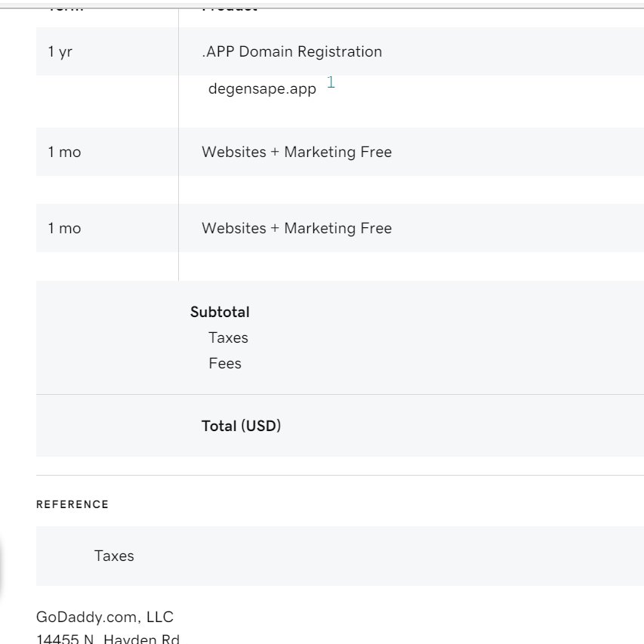This screenshot has height=644, width=644.
Task: Click the REFERENCE section heading
Action: 72,504
